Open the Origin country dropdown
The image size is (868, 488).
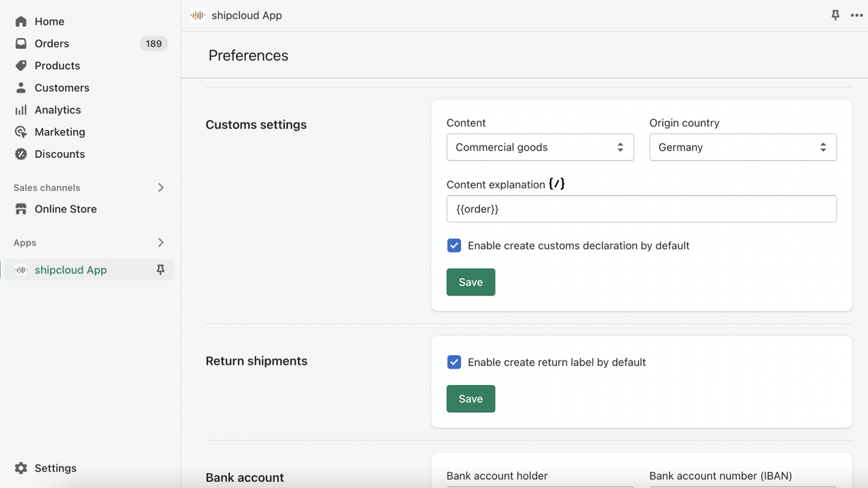[x=743, y=147]
